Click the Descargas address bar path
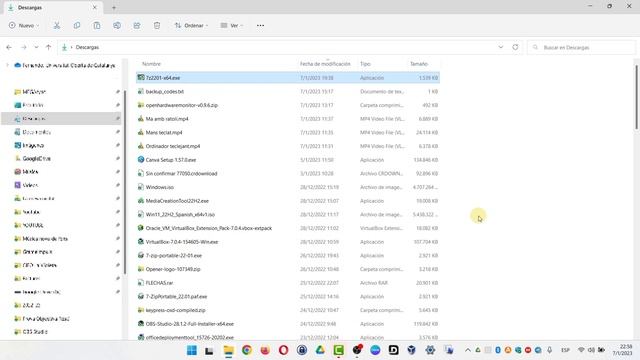This screenshot has width=640, height=360. pos(87,47)
